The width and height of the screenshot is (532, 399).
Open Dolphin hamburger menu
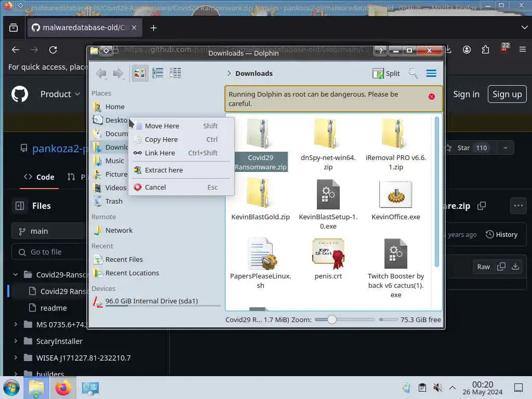coord(431,73)
